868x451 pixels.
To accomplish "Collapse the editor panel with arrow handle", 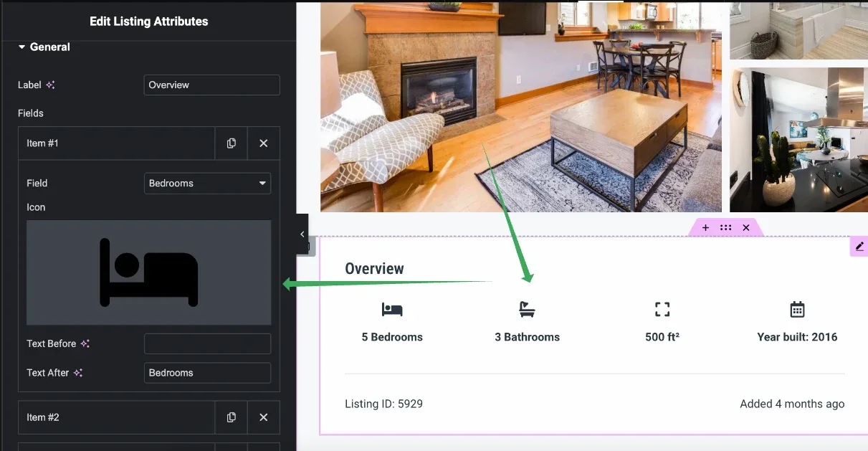I will 302,234.
